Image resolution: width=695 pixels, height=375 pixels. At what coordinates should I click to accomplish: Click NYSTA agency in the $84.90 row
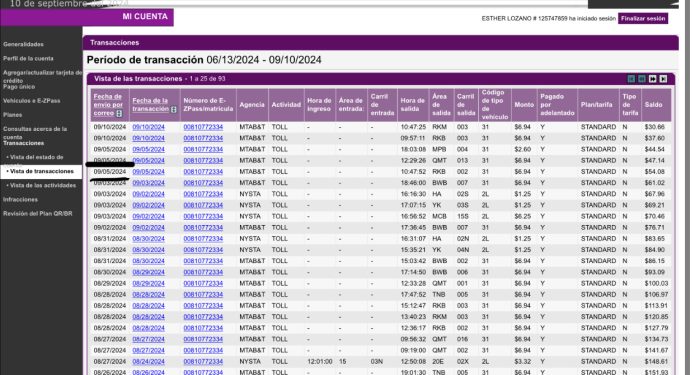coord(250,250)
